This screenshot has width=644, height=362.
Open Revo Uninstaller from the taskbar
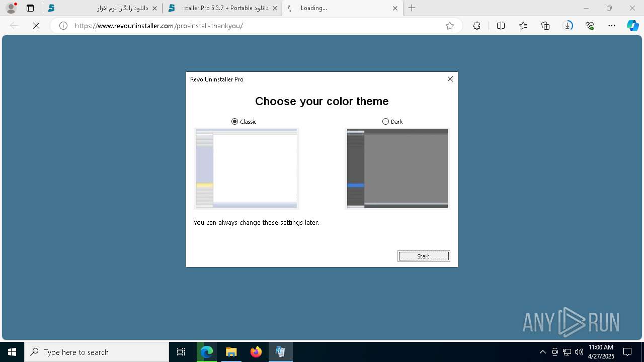[280, 352]
